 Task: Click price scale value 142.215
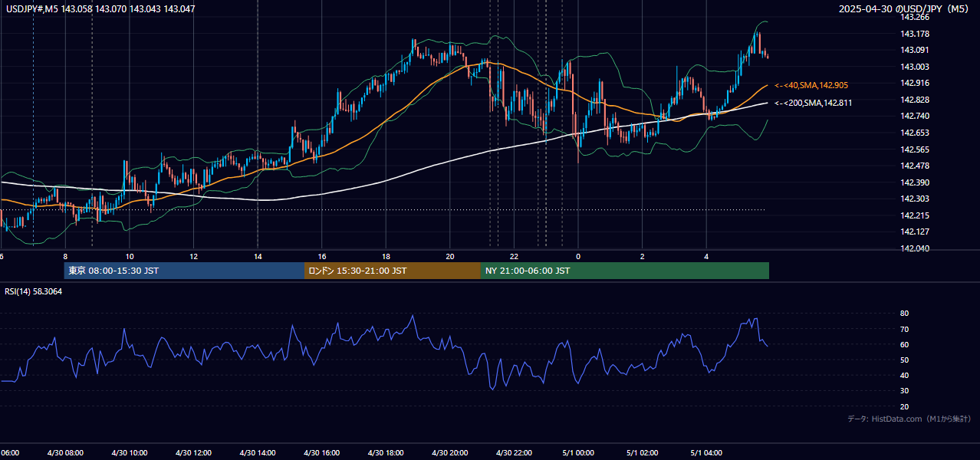coord(916,215)
